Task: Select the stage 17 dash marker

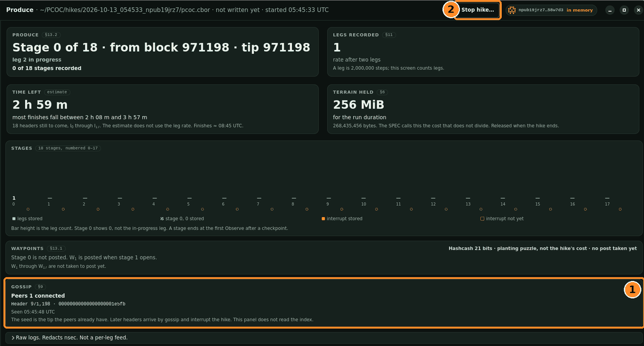Action: pos(607,198)
